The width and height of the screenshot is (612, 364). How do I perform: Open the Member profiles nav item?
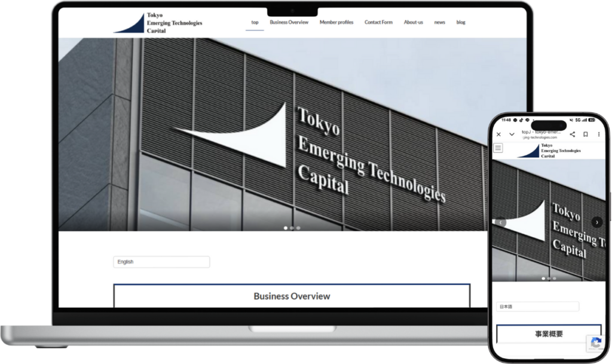pyautogui.click(x=336, y=22)
